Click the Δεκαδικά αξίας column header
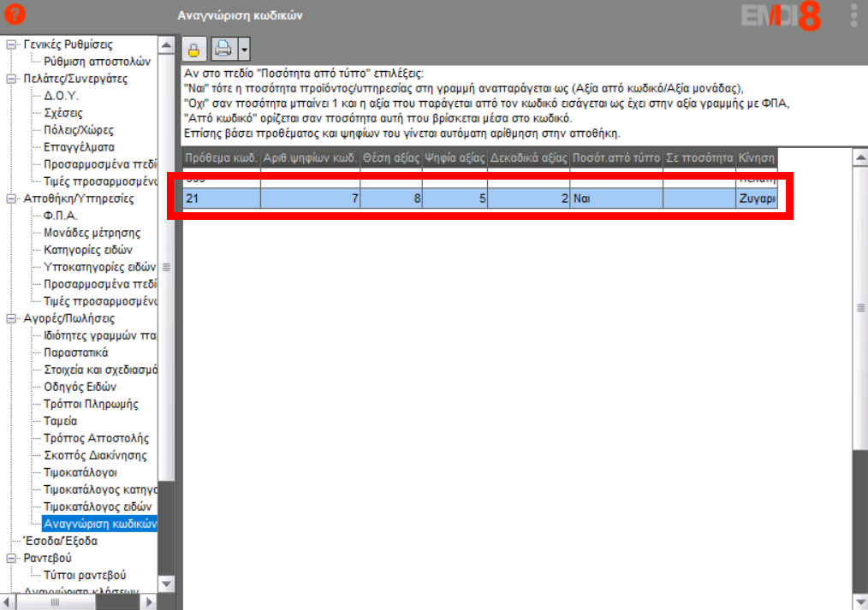This screenshot has width=868, height=610. [529, 158]
